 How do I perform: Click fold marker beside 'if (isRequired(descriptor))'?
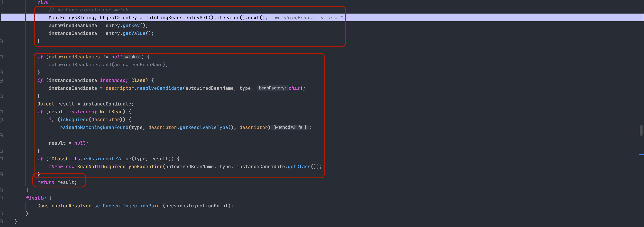click(x=1, y=120)
